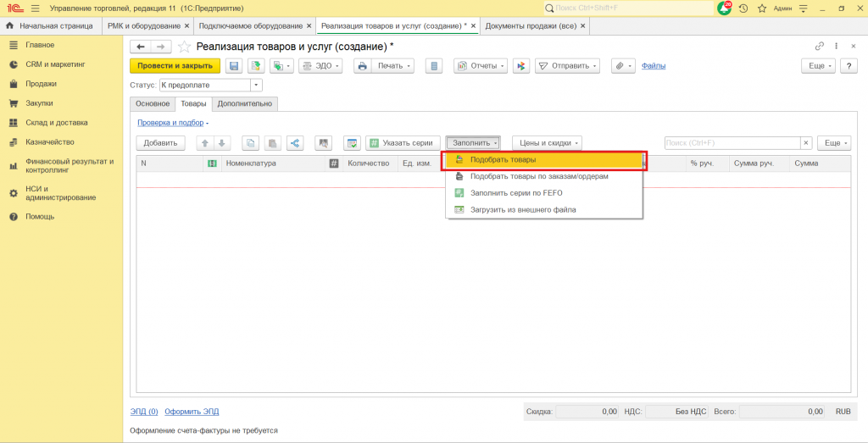Screen dimensions: 868x443
Task: Move row down with the down arrow
Action: (x=222, y=142)
